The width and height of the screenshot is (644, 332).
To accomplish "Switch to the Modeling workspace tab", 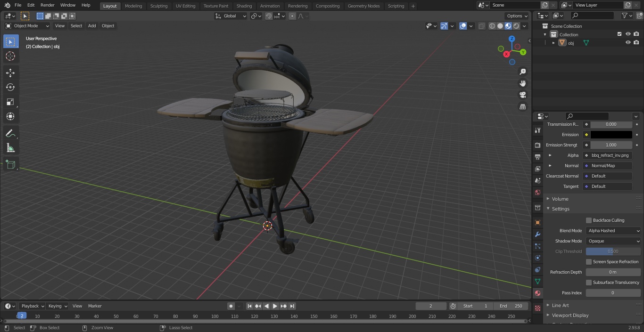I will [133, 6].
